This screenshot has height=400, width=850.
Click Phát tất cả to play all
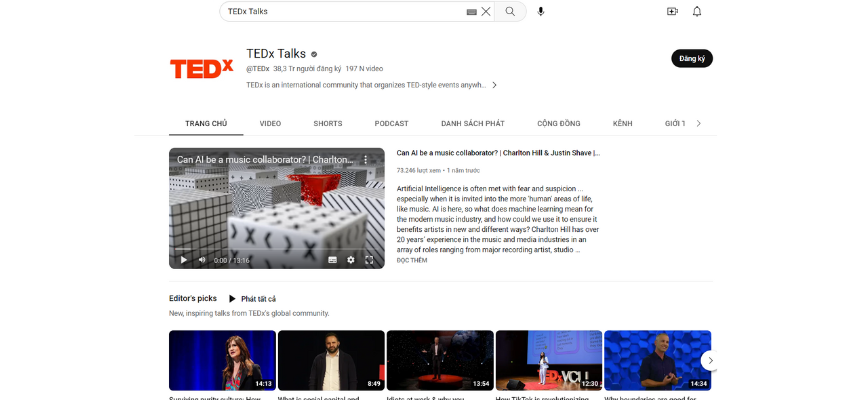[x=252, y=299]
